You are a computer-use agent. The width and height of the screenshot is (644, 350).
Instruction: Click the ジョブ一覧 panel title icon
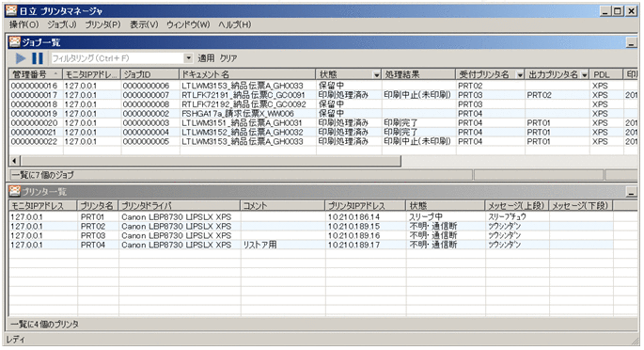(x=14, y=42)
